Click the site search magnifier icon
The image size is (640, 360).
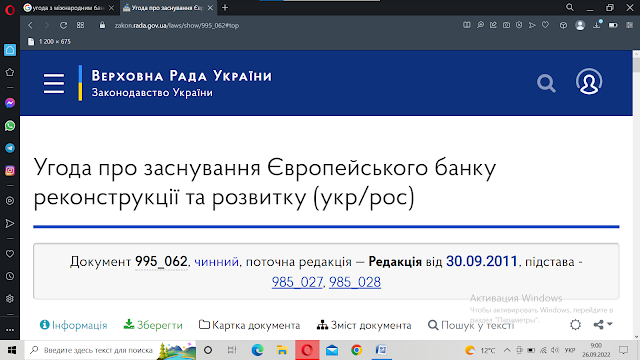[x=546, y=83]
